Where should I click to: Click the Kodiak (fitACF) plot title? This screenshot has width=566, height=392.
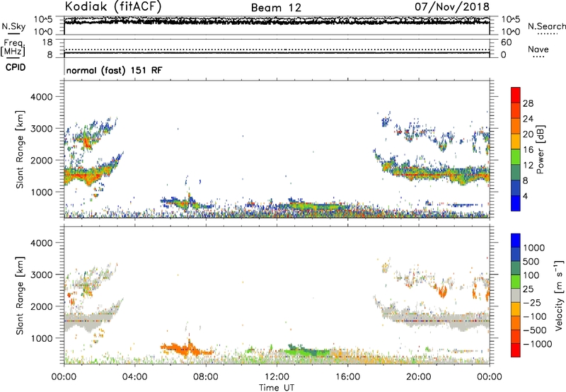pos(113,6)
